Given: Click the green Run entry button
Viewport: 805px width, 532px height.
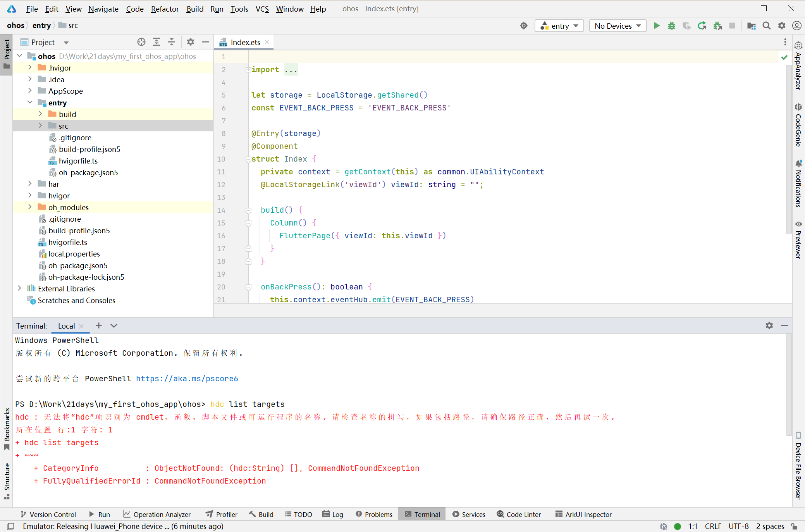Looking at the screenshot, I should click(657, 26).
